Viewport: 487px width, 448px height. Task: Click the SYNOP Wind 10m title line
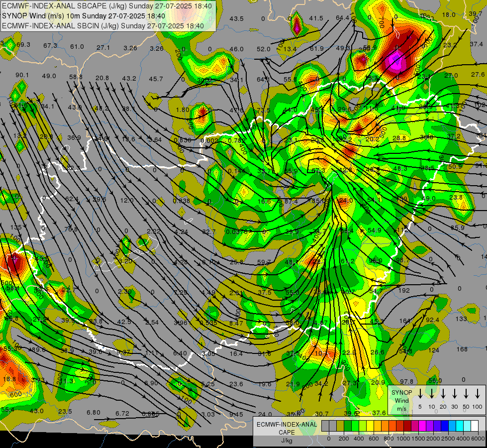pos(84,16)
